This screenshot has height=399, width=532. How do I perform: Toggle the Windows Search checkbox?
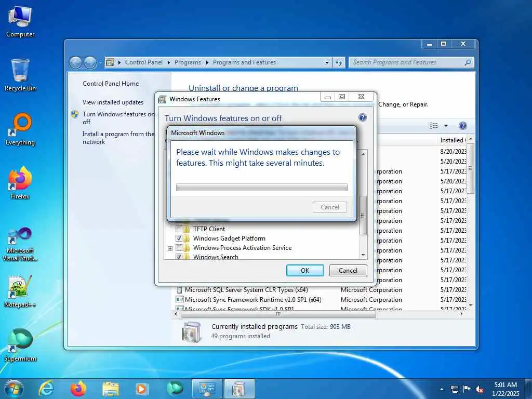(179, 257)
